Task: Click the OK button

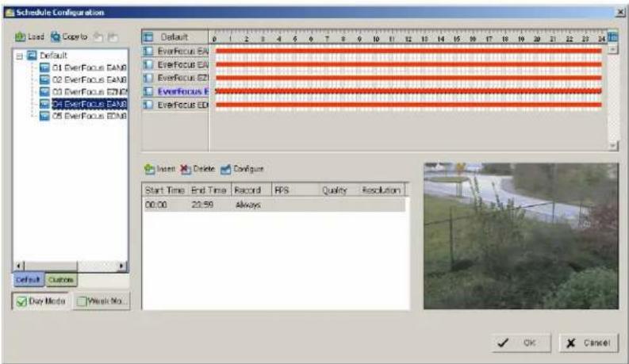Action: click(x=521, y=343)
